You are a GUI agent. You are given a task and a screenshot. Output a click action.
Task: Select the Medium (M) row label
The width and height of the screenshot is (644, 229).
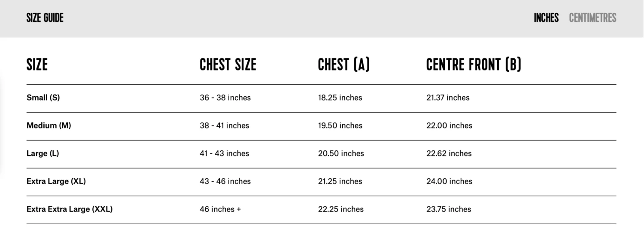(49, 125)
